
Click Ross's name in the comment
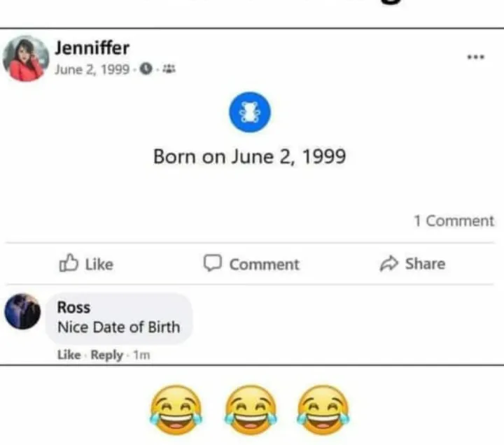pyautogui.click(x=73, y=307)
